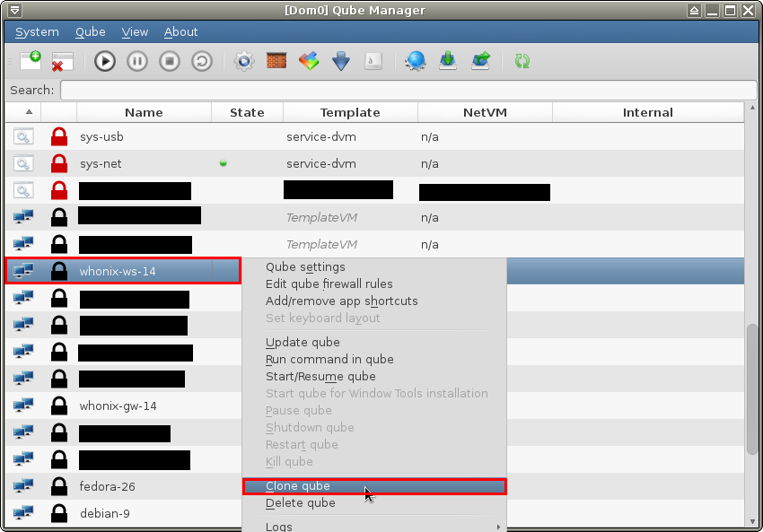Choose Delete qube in the context menu
Viewport: 763px width, 532px height.
click(301, 503)
